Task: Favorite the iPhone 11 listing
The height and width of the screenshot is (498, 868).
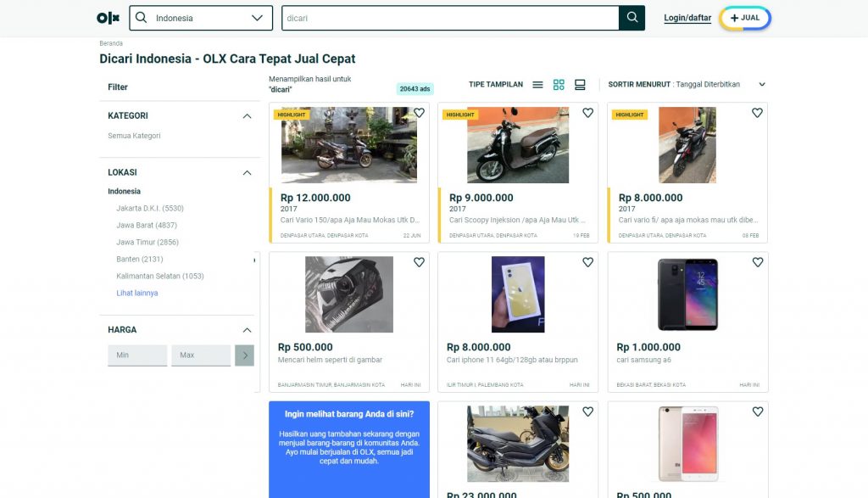Action: [x=587, y=263]
